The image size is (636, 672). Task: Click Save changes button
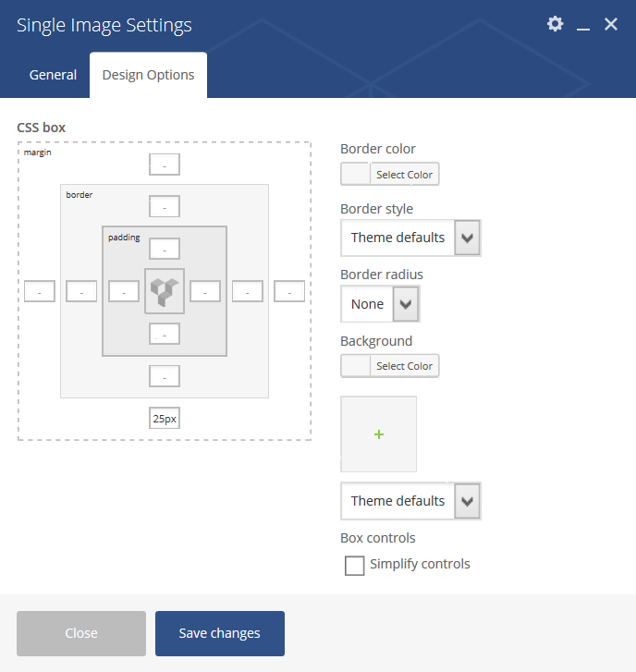(x=220, y=633)
